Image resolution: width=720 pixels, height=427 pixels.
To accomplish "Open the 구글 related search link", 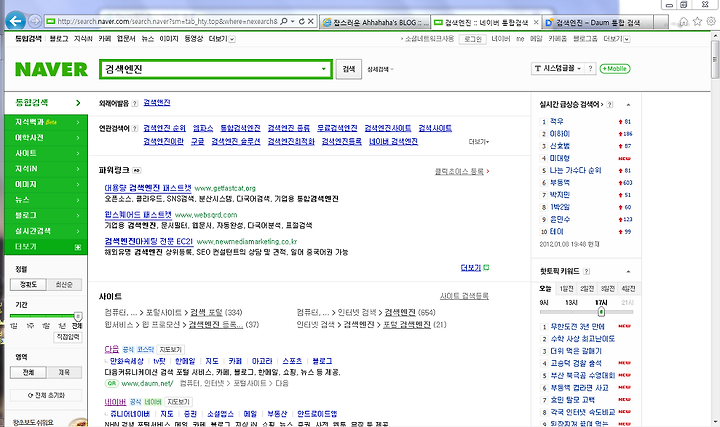I will pos(197,141).
